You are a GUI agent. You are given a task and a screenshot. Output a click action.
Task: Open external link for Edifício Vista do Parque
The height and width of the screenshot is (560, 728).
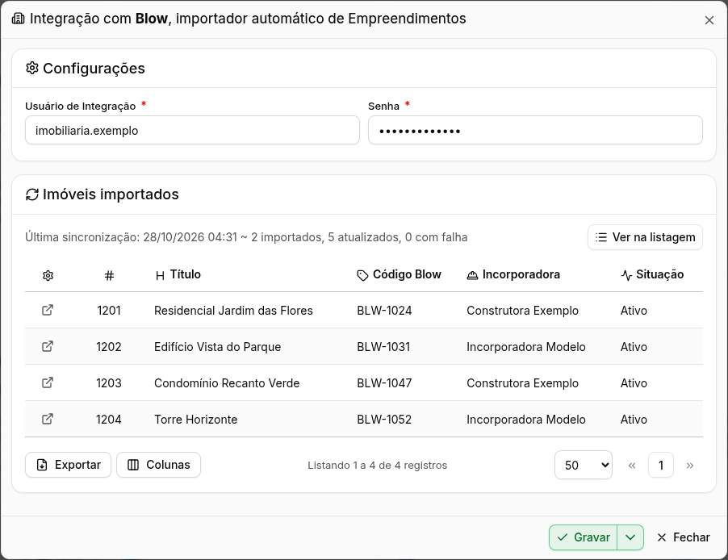48,346
